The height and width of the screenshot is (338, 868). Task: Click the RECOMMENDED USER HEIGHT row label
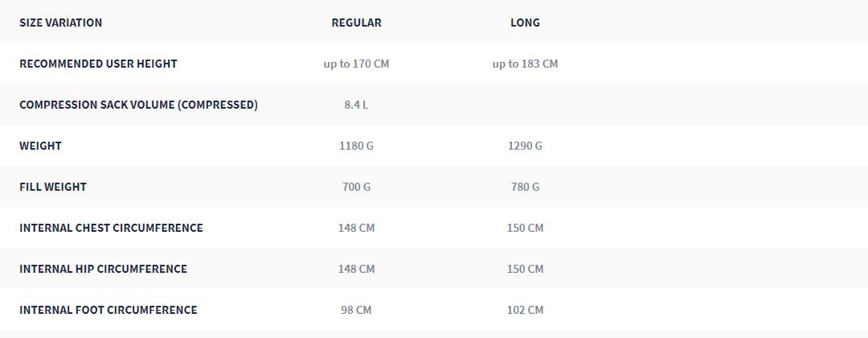[x=99, y=64]
